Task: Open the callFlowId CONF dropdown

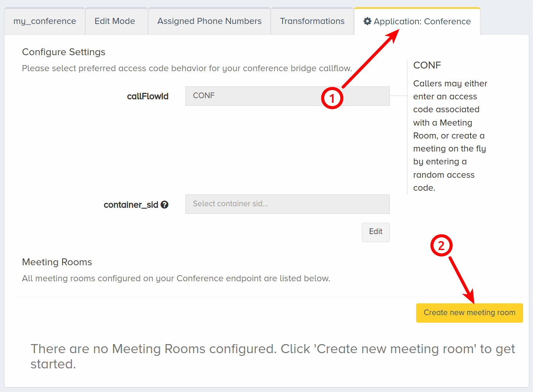Action: click(287, 96)
